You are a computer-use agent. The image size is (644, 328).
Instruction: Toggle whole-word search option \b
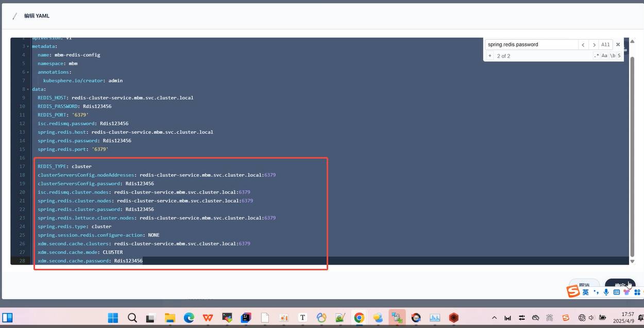point(612,56)
